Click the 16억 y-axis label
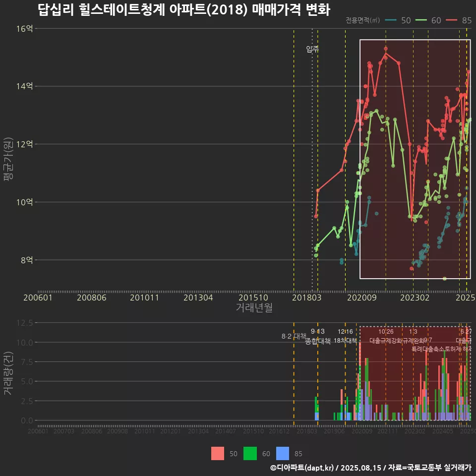This screenshot has height=476, width=476. point(25,29)
